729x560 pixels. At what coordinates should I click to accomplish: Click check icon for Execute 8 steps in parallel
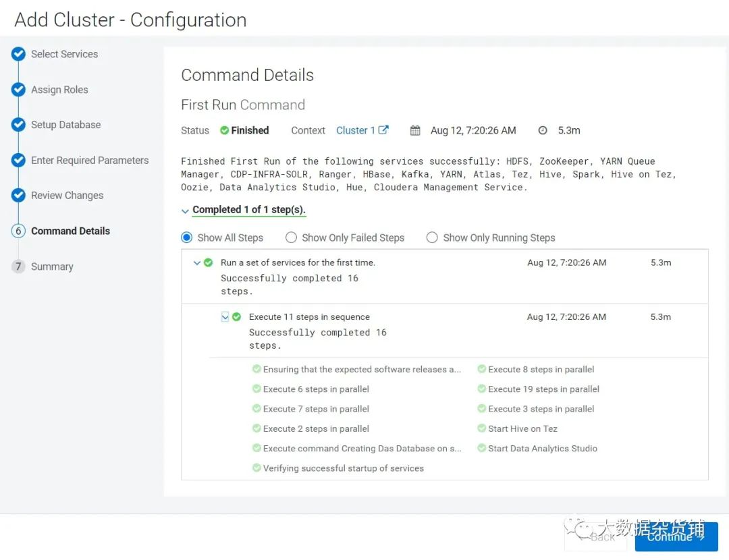click(x=482, y=369)
